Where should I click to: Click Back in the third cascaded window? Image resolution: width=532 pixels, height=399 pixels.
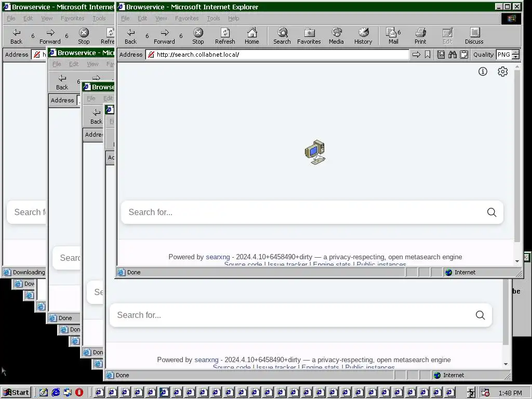click(x=96, y=116)
